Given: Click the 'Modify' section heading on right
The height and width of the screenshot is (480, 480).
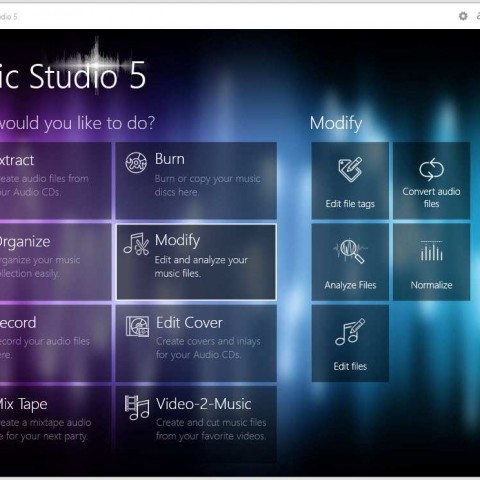Looking at the screenshot, I should pyautogui.click(x=336, y=124).
